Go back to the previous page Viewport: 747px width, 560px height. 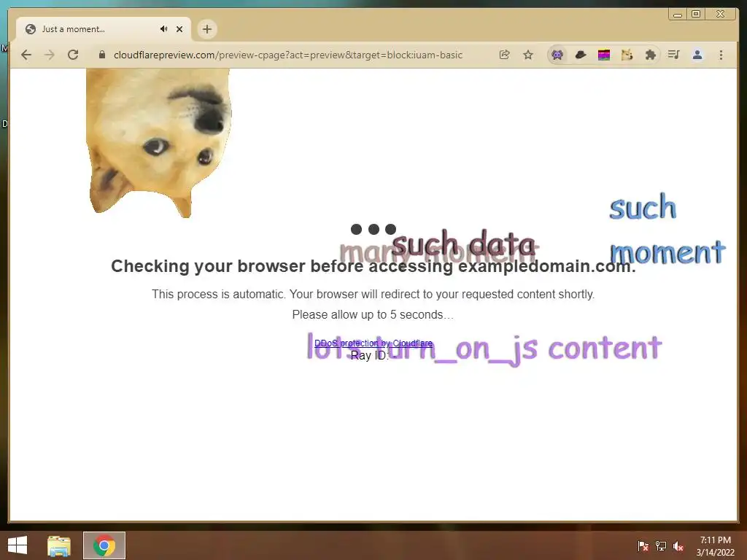click(x=26, y=55)
